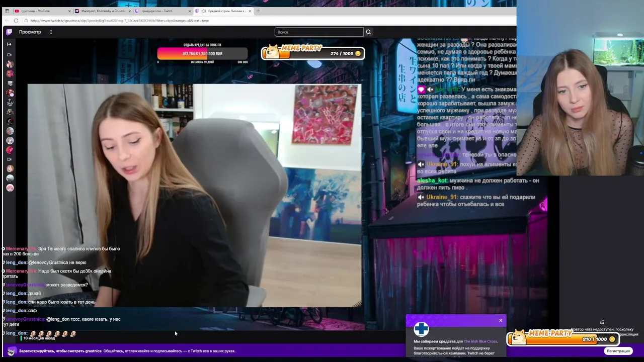Viewport: 644px width, 362px height.
Task: Focus the Поиск search field
Action: tap(319, 32)
